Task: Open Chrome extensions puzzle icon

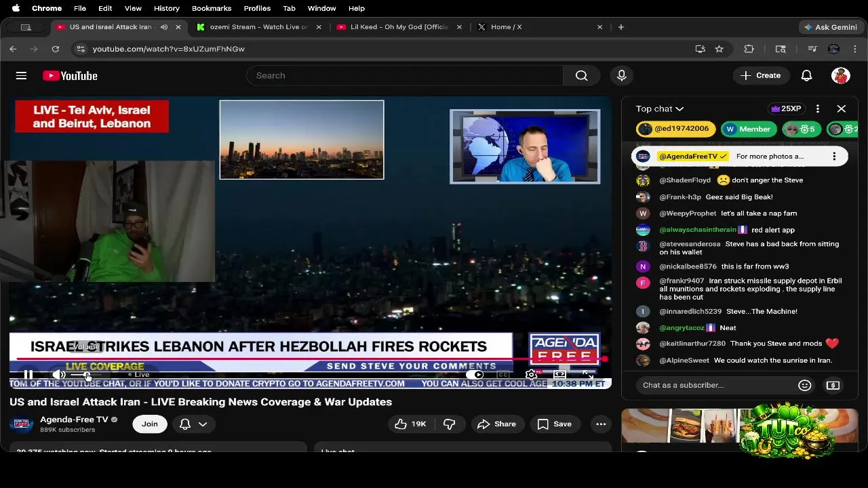Action: (749, 49)
